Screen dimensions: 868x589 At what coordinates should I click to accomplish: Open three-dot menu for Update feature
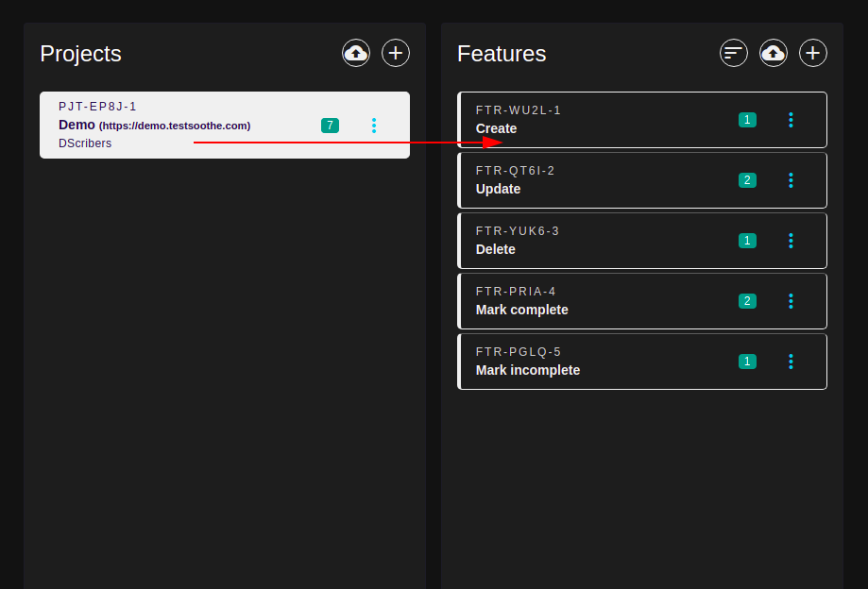click(791, 180)
